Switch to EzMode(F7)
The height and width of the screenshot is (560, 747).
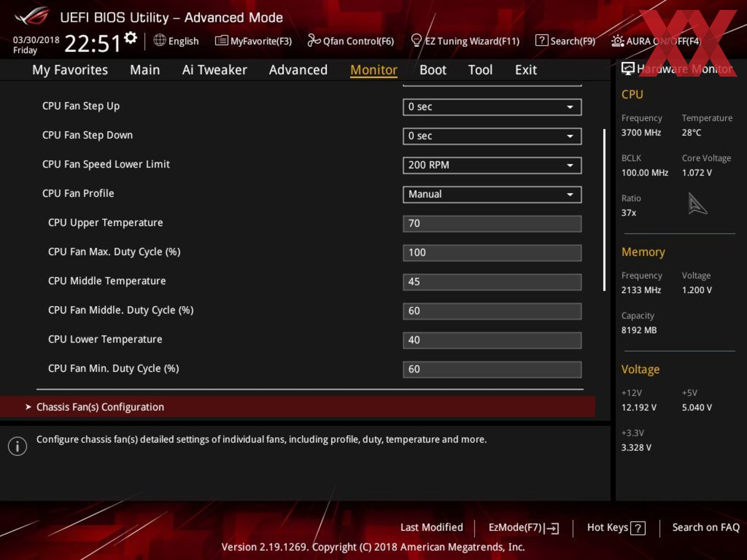click(x=523, y=528)
